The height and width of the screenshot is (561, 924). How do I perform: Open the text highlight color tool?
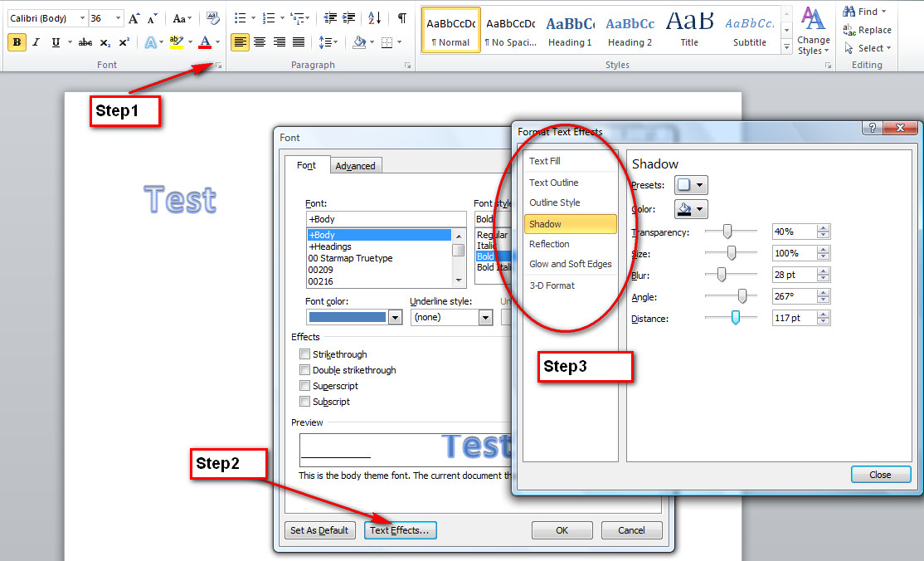coord(174,41)
